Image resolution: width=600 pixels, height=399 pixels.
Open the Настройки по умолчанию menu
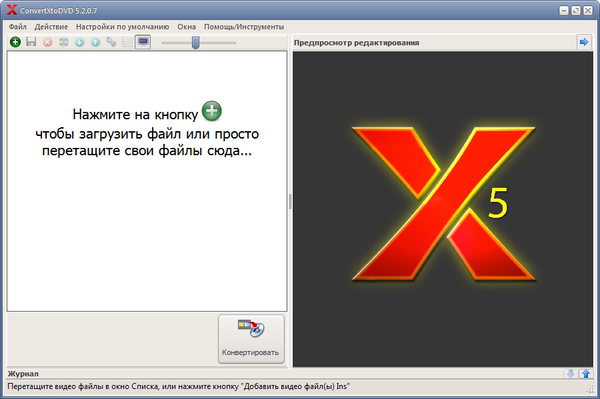[x=122, y=27]
